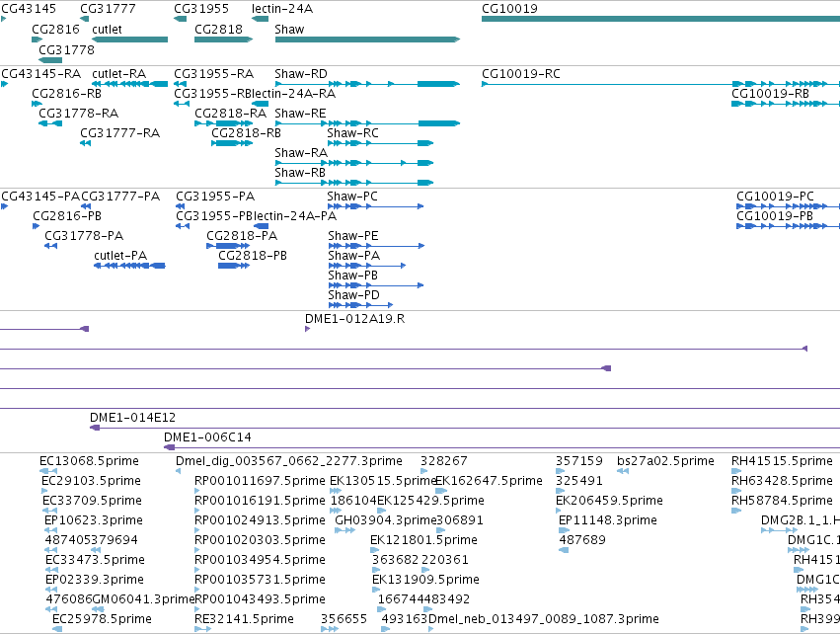Click the lectin-24A gene label
The width and height of the screenshot is (840, 634).
[x=282, y=9]
